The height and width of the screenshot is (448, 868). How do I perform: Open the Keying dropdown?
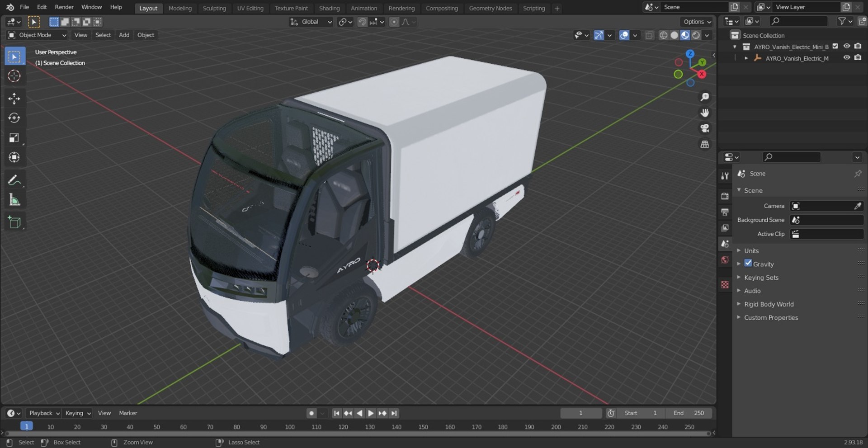pos(78,413)
